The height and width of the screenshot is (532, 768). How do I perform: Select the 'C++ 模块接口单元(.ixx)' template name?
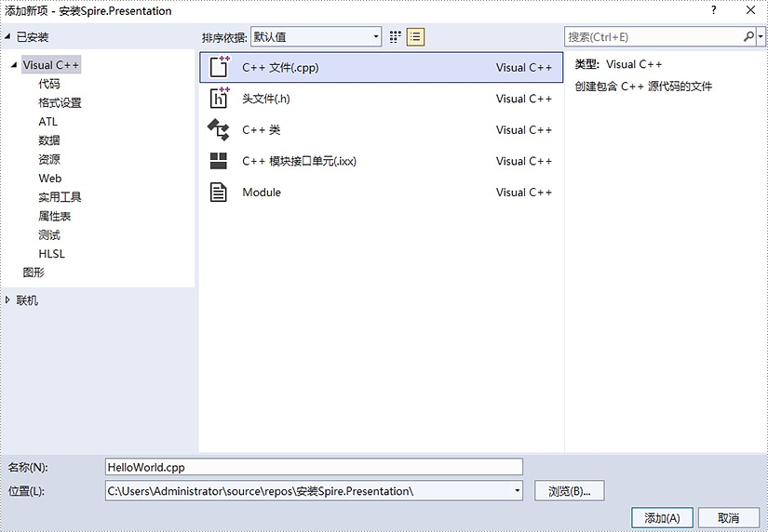pos(299,161)
